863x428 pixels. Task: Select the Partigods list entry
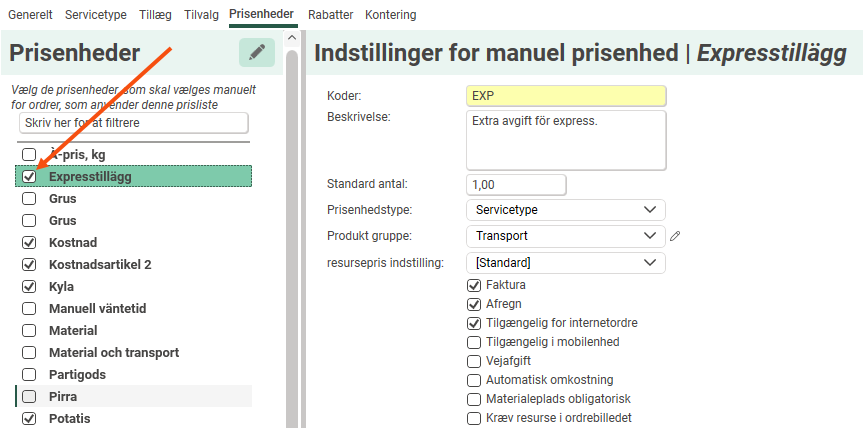[77, 374]
